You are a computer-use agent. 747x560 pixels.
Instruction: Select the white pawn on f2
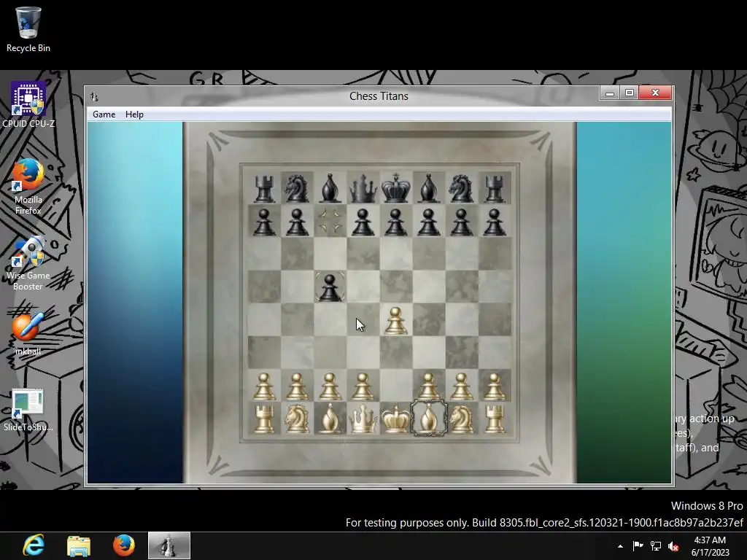click(429, 386)
